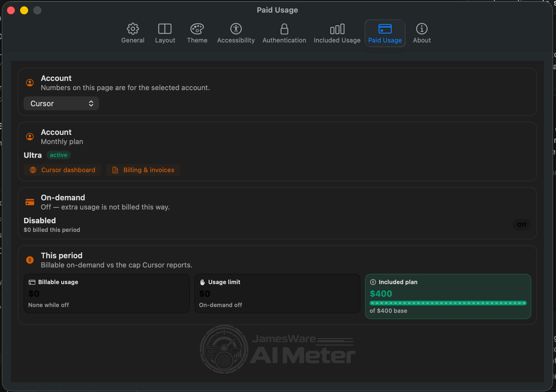Select the Paid Usage tab
This screenshot has width=556, height=392.
coord(385,33)
